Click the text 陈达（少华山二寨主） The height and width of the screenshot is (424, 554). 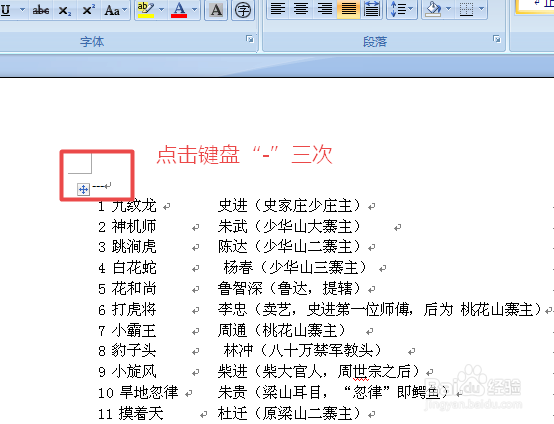click(289, 247)
